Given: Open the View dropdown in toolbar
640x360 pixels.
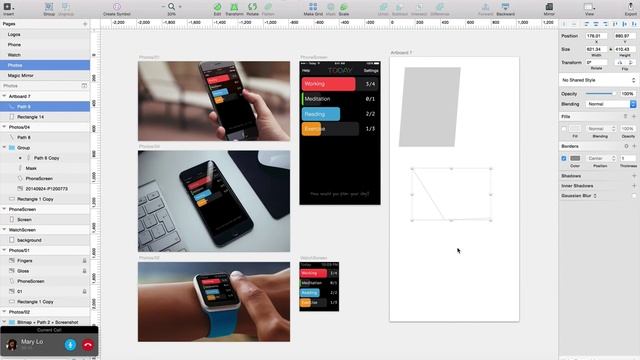Looking at the screenshot, I should tap(589, 7).
